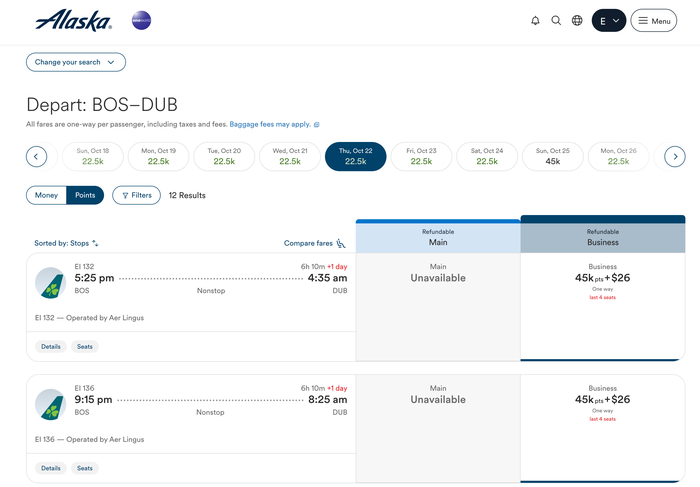The image size is (700, 487).
Task: Select Wed, Oct 21 date
Action: coord(290,157)
